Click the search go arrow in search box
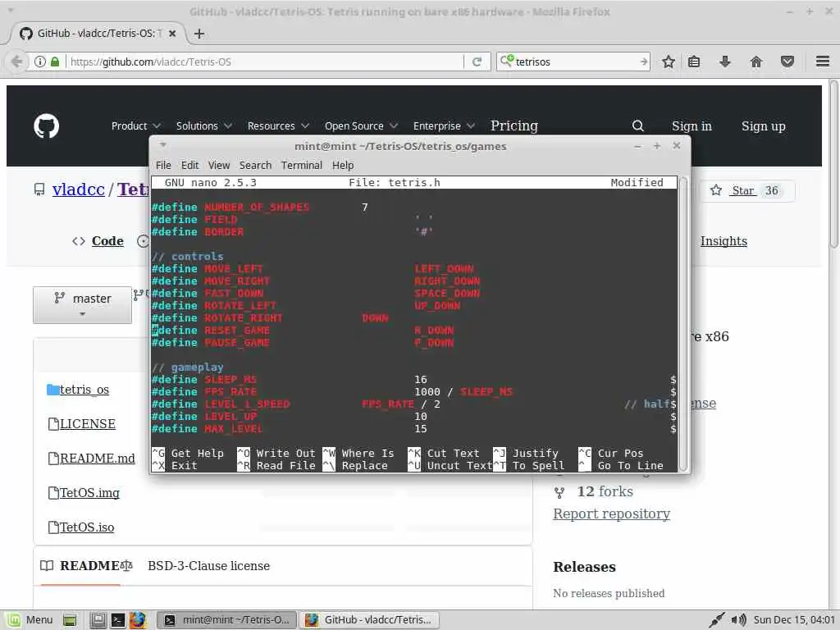Screen dimensions: 840x630 (x=643, y=62)
